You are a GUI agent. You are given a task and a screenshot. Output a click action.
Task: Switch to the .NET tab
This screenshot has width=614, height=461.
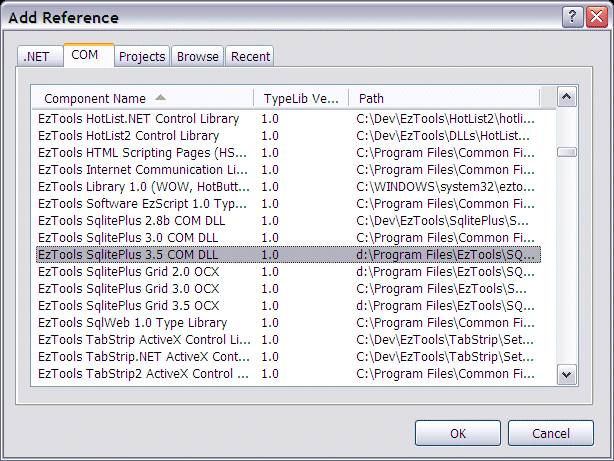coord(40,57)
